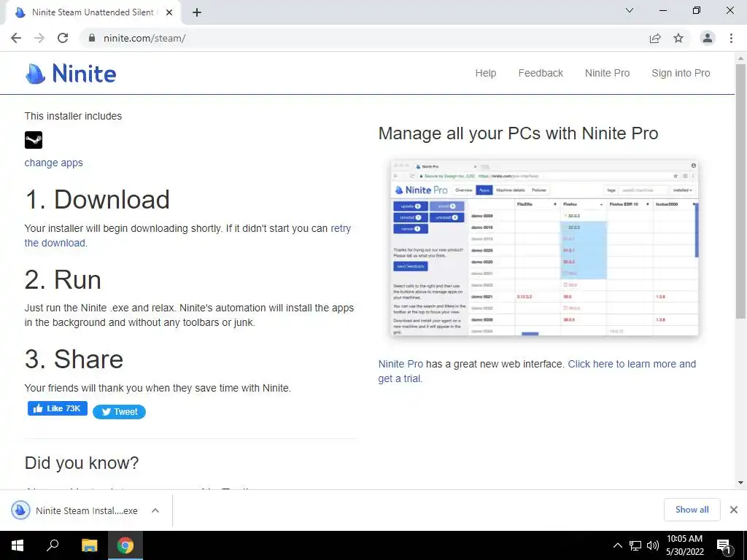Viewport: 747px width, 560px height.
Task: Click the '2. Run' heading
Action: [63, 279]
